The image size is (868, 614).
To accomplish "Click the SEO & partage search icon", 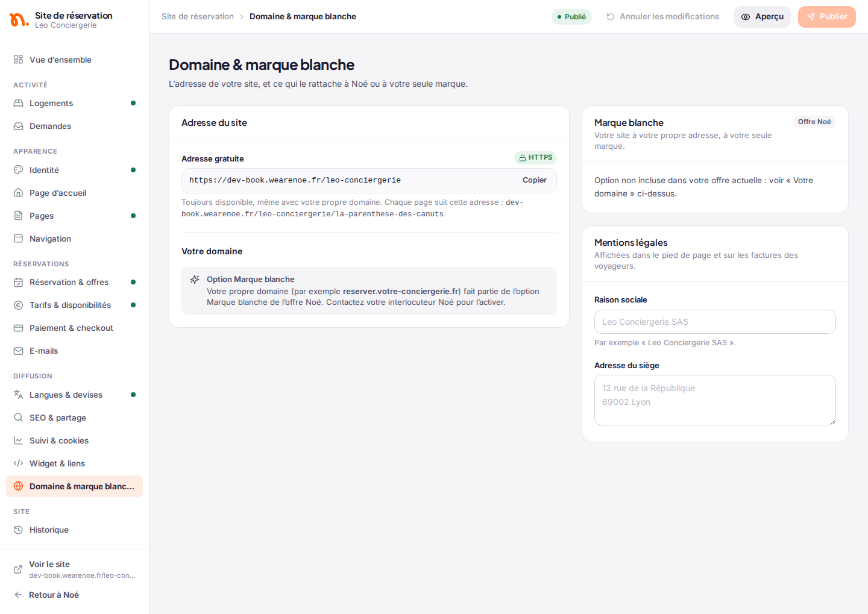I will pyautogui.click(x=19, y=418).
